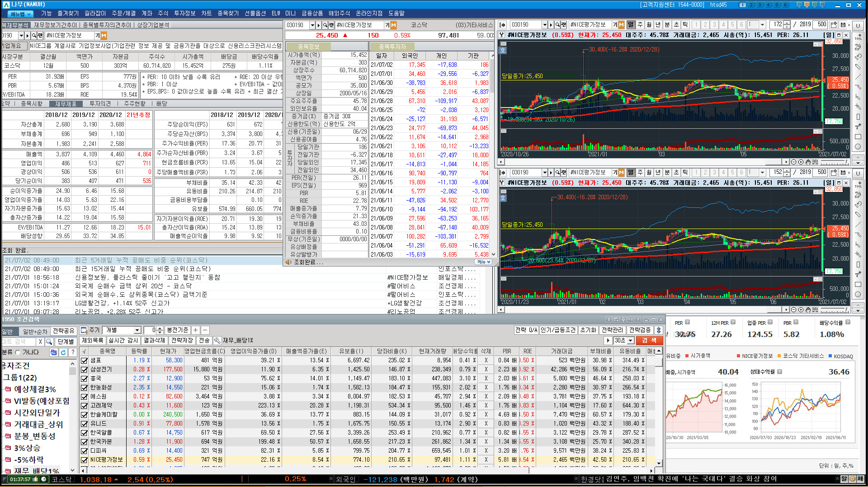The image size is (868, 487).
Task: Click the U magnet icon at top of upper chart tool strip
Action: (858, 26)
